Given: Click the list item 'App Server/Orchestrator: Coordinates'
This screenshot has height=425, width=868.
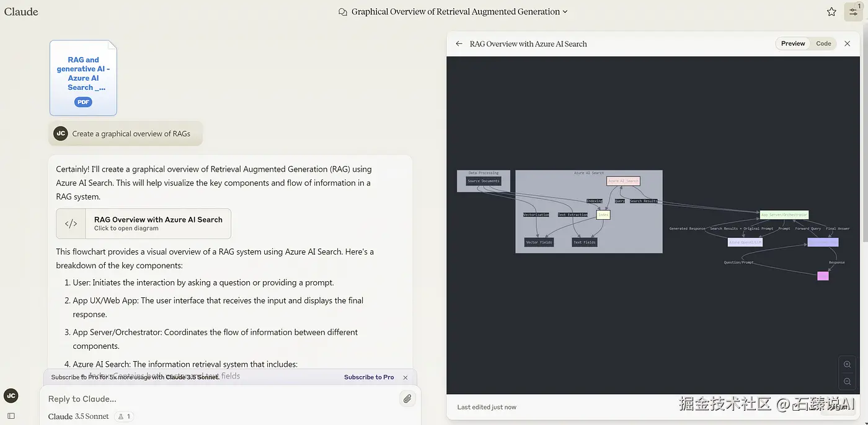Looking at the screenshot, I should click(215, 339).
